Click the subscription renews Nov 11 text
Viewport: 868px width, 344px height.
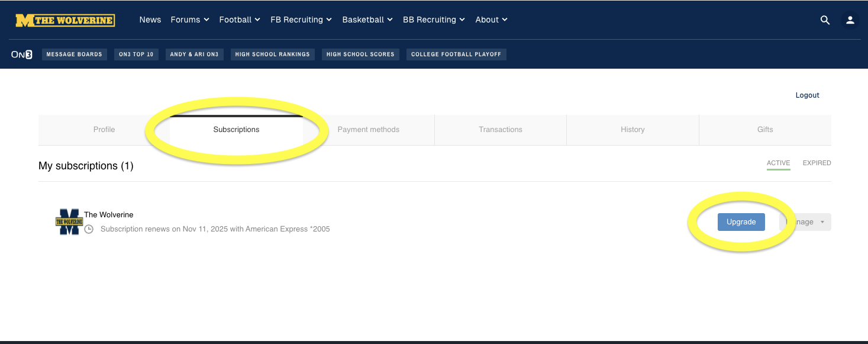[x=215, y=229]
